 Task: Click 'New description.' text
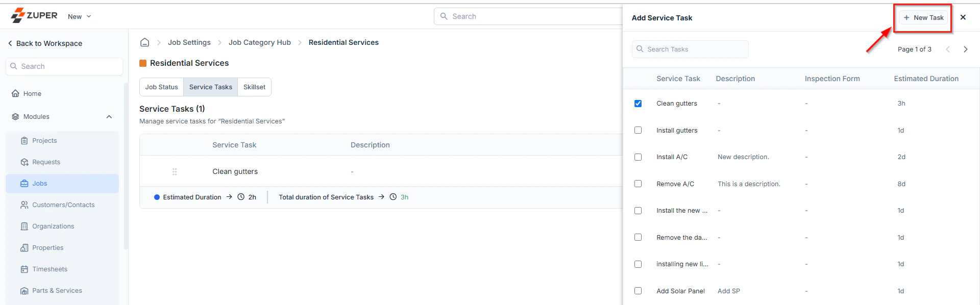coord(743,157)
